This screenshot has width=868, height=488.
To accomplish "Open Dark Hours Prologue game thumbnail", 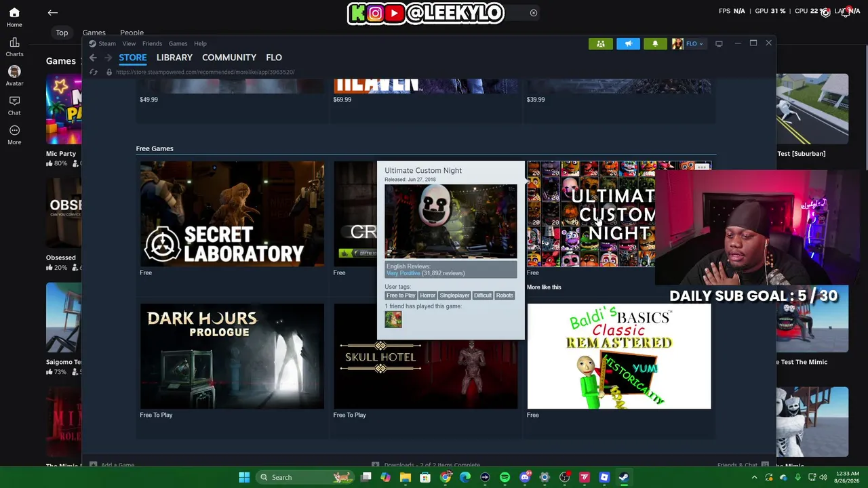I will (232, 357).
